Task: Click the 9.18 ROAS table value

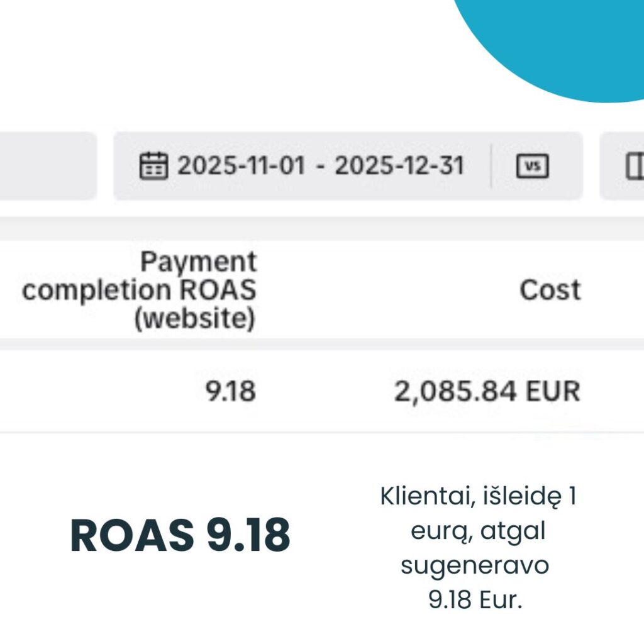Action: (x=231, y=392)
